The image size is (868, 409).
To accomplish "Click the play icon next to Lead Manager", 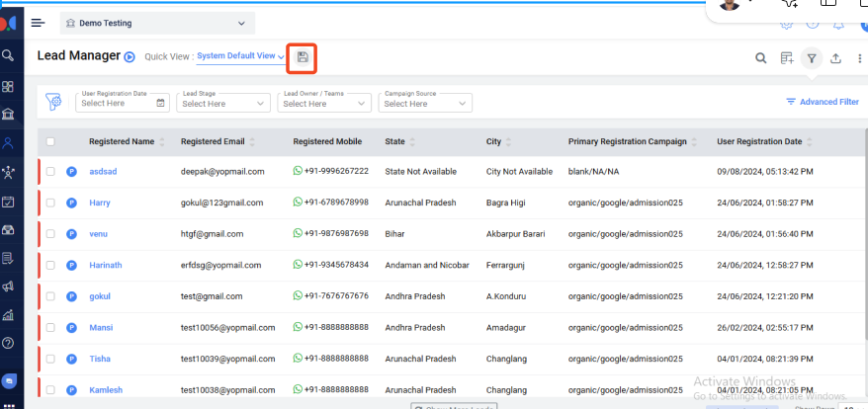I will (x=130, y=57).
